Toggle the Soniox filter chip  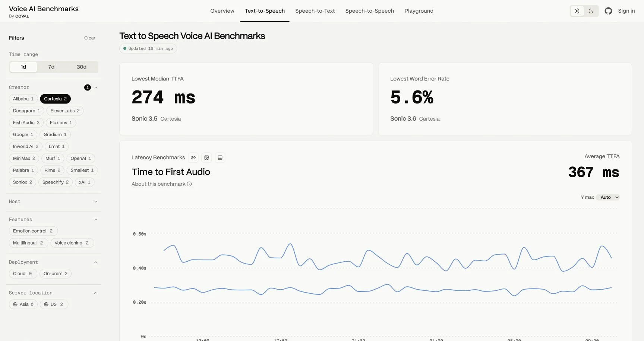[23, 182]
